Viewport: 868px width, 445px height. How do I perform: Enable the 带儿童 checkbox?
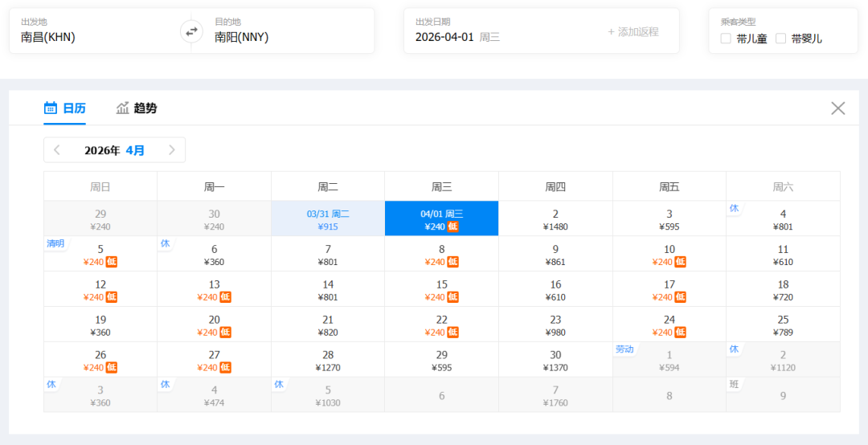pyautogui.click(x=726, y=39)
